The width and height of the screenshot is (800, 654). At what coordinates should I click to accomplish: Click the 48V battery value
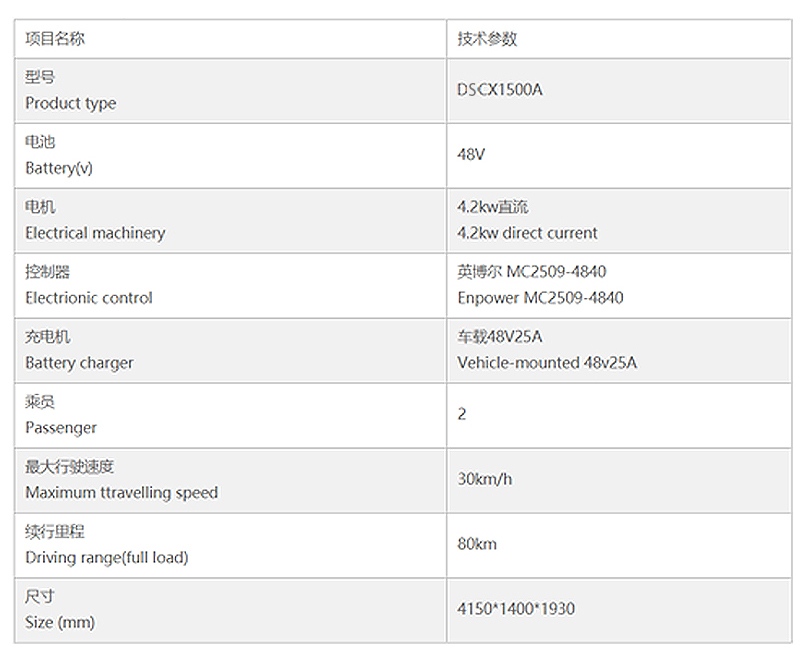(x=471, y=155)
